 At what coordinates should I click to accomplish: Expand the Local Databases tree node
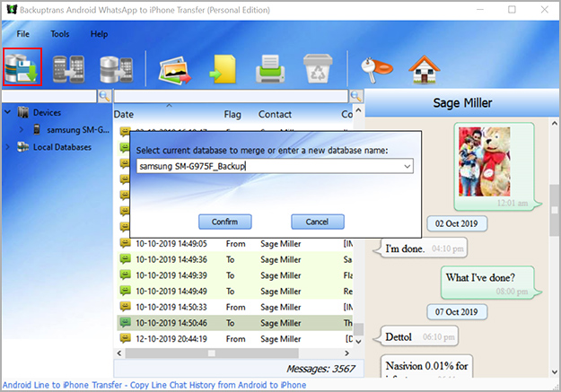(x=8, y=147)
